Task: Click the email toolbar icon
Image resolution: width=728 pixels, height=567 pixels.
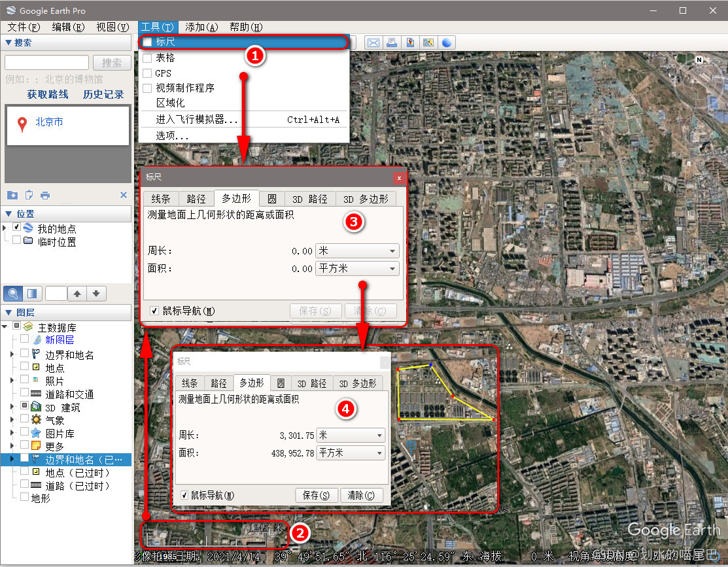Action: [373, 43]
